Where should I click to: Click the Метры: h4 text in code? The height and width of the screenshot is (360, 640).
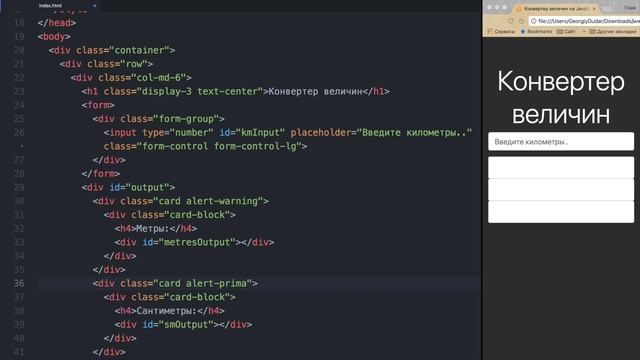click(x=153, y=229)
